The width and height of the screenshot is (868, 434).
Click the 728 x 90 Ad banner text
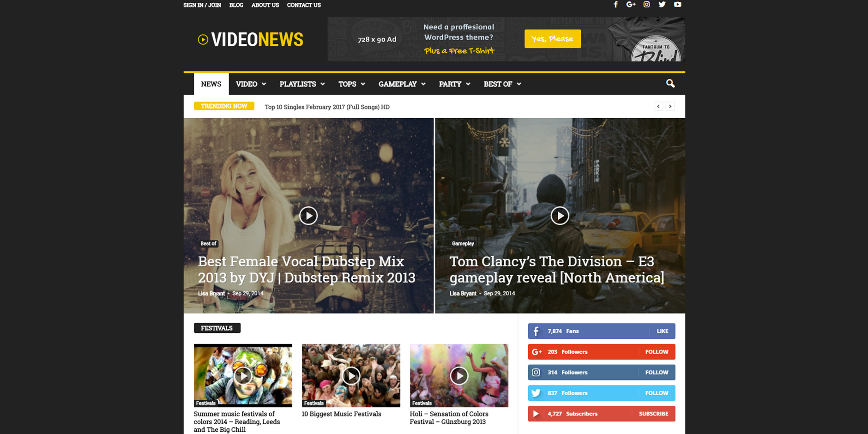click(377, 39)
